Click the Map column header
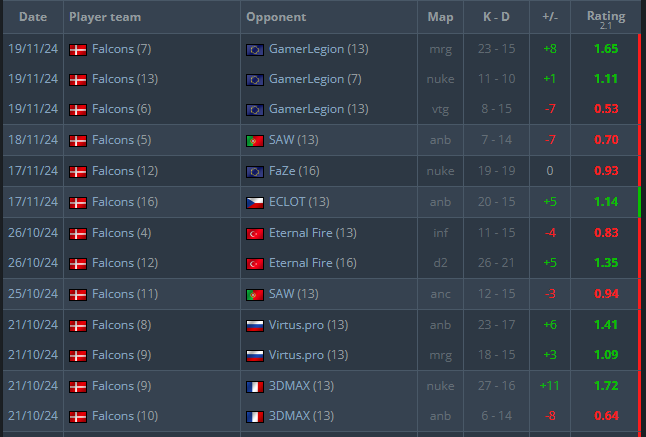The width and height of the screenshot is (646, 437). [440, 17]
